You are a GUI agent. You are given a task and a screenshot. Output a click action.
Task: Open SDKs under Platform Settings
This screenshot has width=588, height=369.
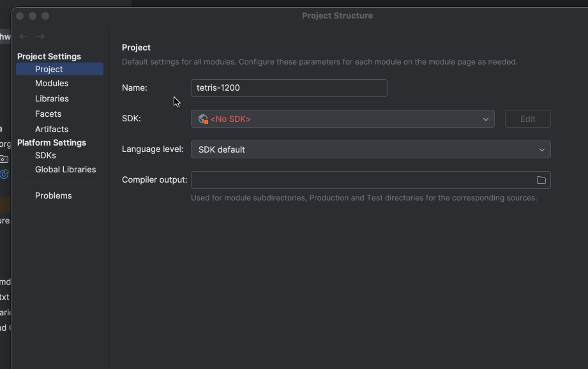pos(45,155)
